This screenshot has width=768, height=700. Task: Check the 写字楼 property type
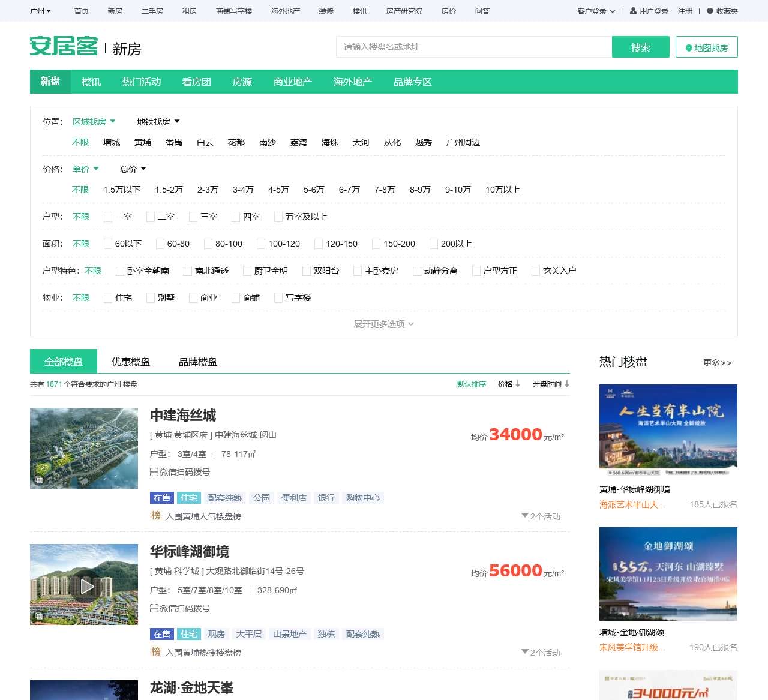point(278,298)
